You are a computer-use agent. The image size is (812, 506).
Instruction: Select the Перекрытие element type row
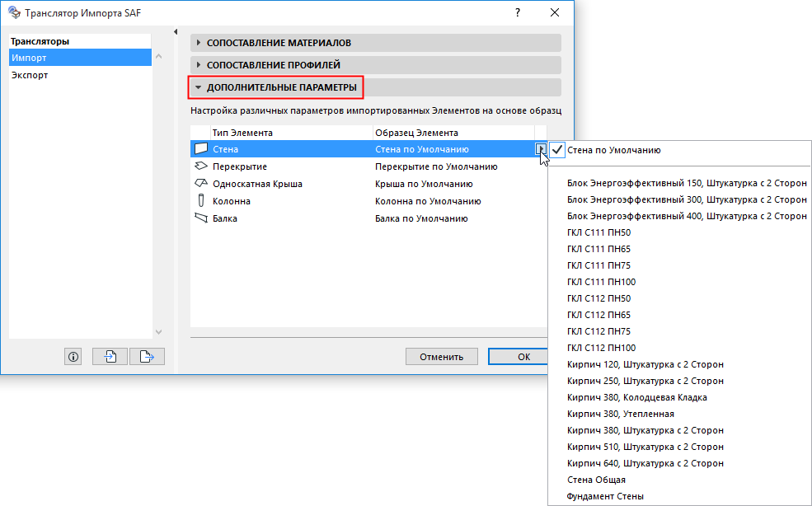(x=368, y=166)
